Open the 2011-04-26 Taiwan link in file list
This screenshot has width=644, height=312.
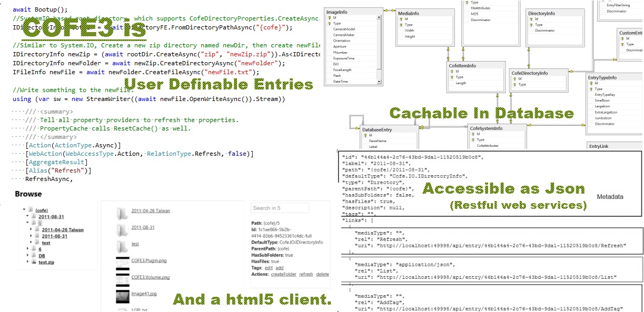(151, 210)
